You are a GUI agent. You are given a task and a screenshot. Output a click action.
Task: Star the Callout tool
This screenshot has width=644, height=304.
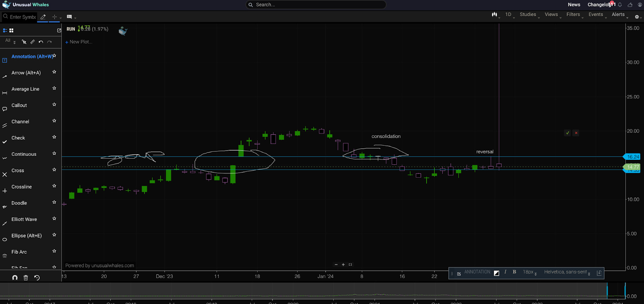pos(54,105)
